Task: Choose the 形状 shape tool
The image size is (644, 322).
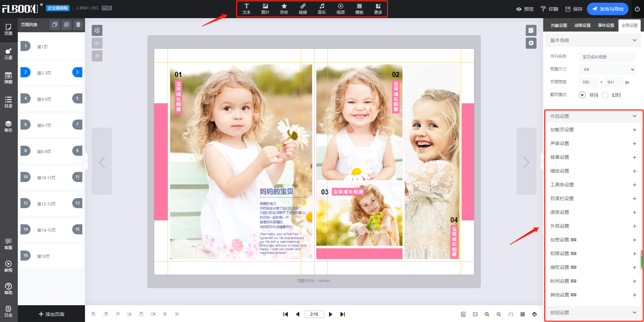Action: point(284,9)
